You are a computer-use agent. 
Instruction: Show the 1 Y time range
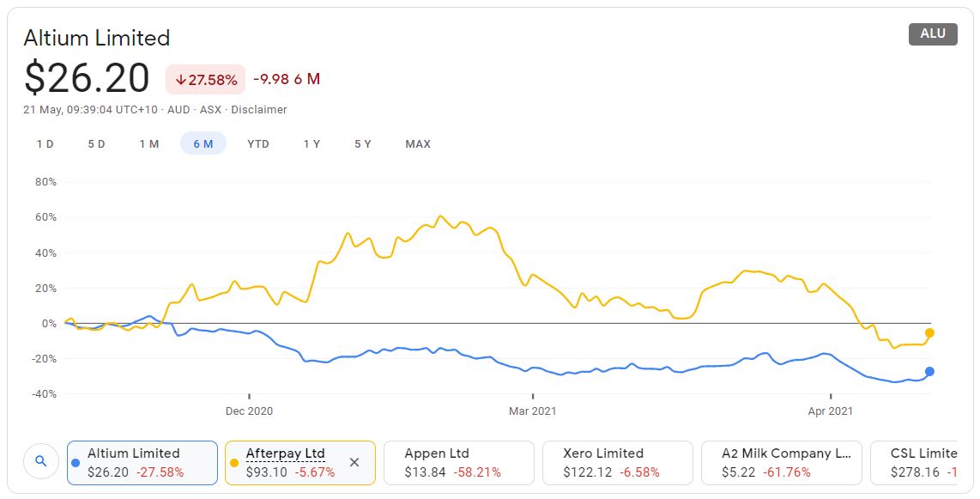(312, 143)
